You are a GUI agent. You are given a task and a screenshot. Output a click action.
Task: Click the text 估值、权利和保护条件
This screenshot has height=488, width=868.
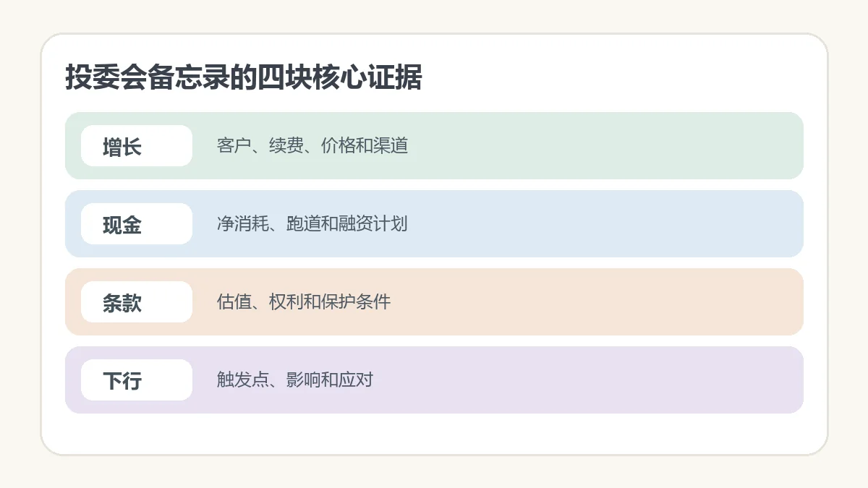[x=304, y=302]
